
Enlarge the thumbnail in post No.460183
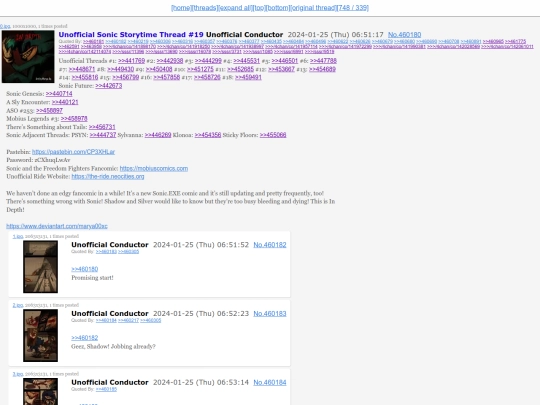(x=40, y=335)
